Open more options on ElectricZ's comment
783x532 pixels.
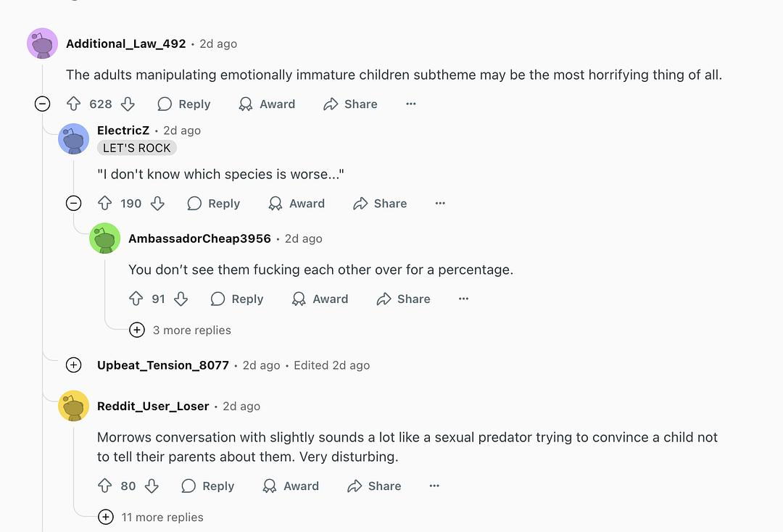tap(440, 204)
